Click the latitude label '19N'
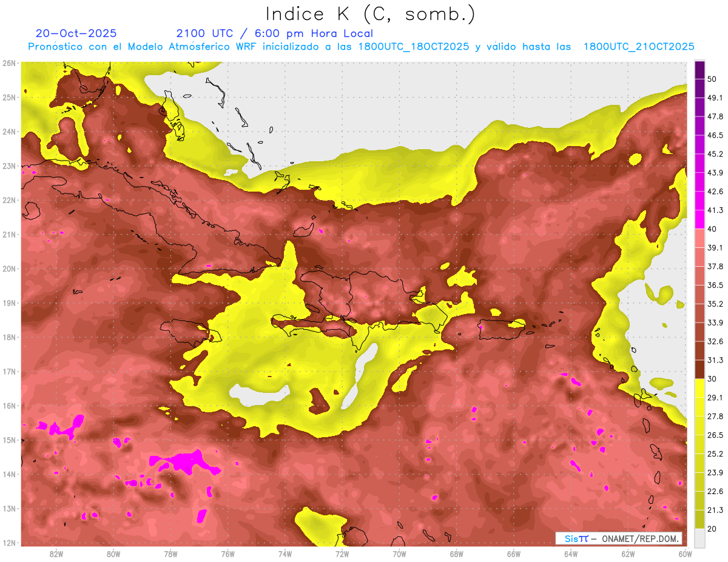 pos(9,303)
